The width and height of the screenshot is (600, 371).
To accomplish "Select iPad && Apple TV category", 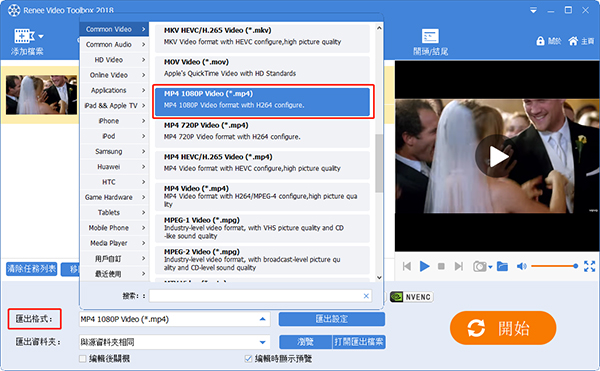I will click(114, 106).
